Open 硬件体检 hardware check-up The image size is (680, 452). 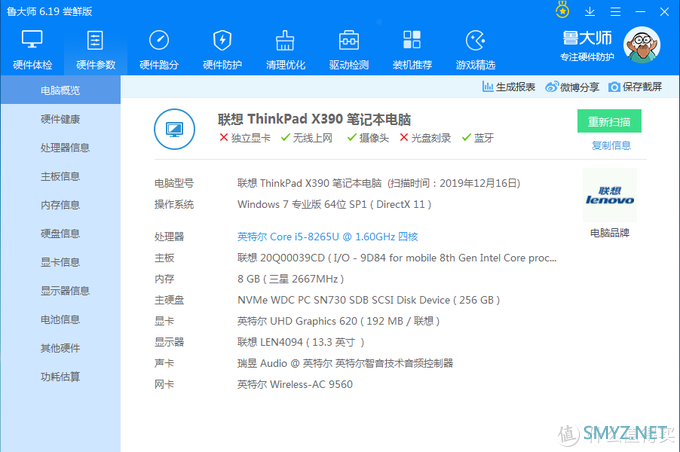(33, 50)
